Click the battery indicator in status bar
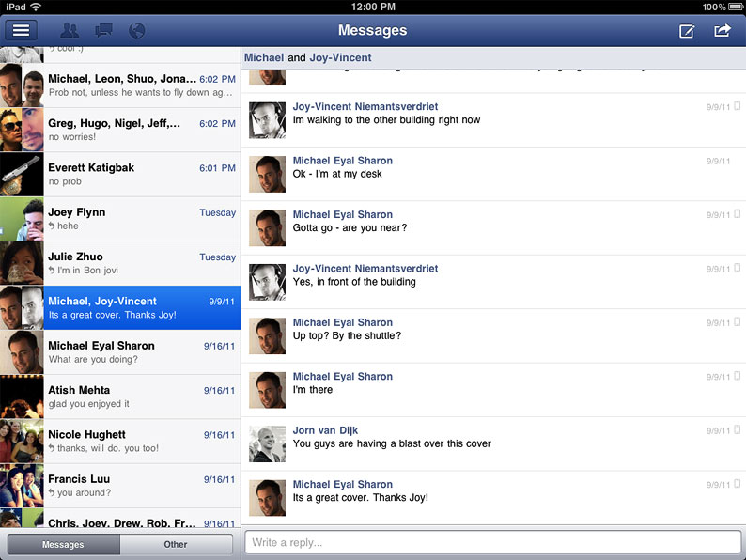This screenshot has width=746, height=560. click(x=736, y=7)
